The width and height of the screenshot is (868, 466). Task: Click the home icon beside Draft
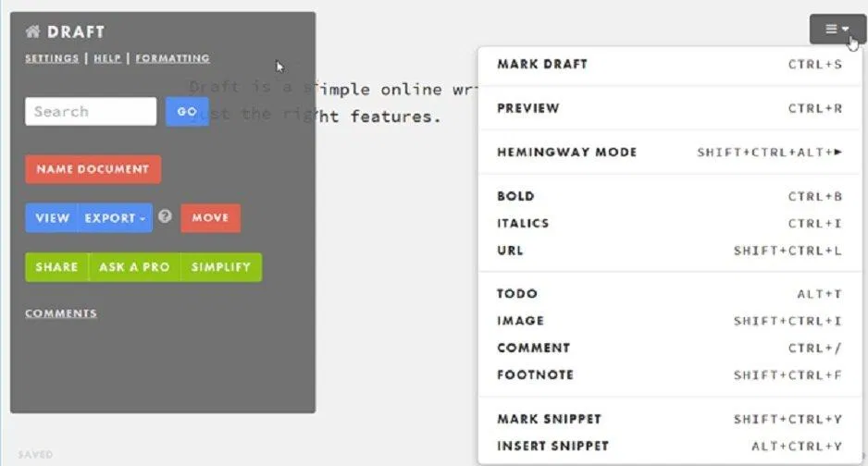coord(32,32)
